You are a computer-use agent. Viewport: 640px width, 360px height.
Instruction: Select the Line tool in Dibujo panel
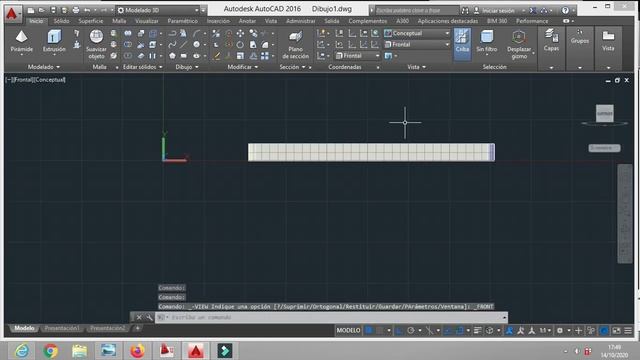click(184, 44)
